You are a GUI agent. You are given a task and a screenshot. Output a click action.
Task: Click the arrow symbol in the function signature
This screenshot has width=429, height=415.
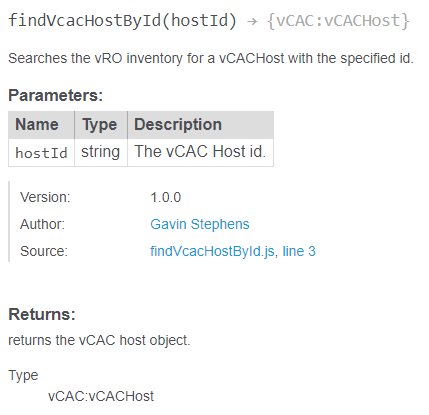tap(252, 22)
